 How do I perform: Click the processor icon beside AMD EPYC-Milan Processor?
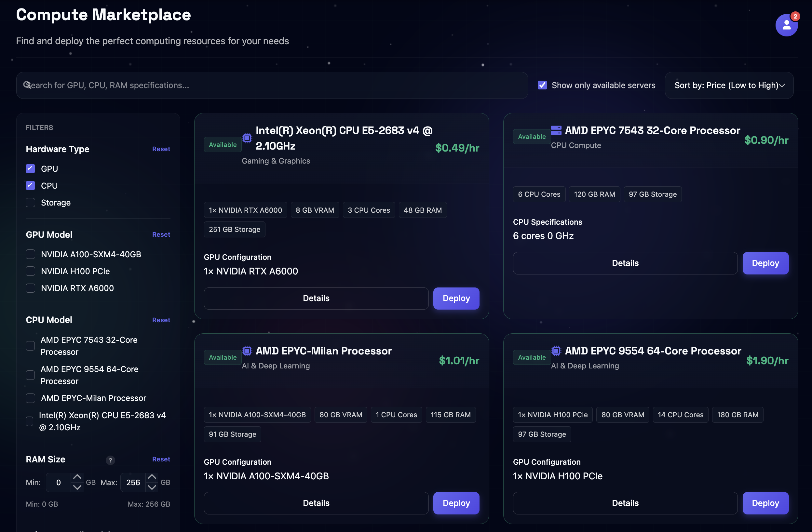click(247, 350)
